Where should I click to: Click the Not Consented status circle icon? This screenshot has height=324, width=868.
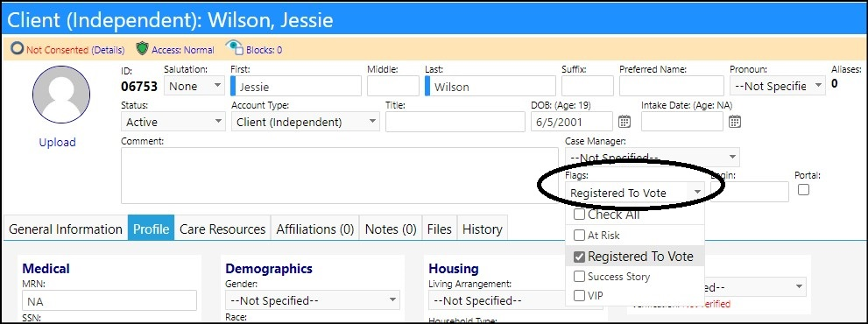point(18,49)
